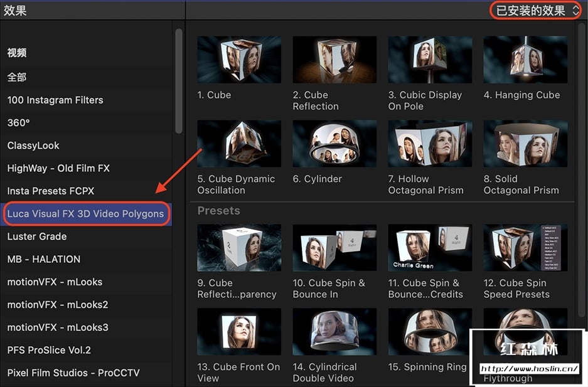Select 9. Cube Reflecti...parency thumbnail
588x387 pixels.
coord(239,248)
